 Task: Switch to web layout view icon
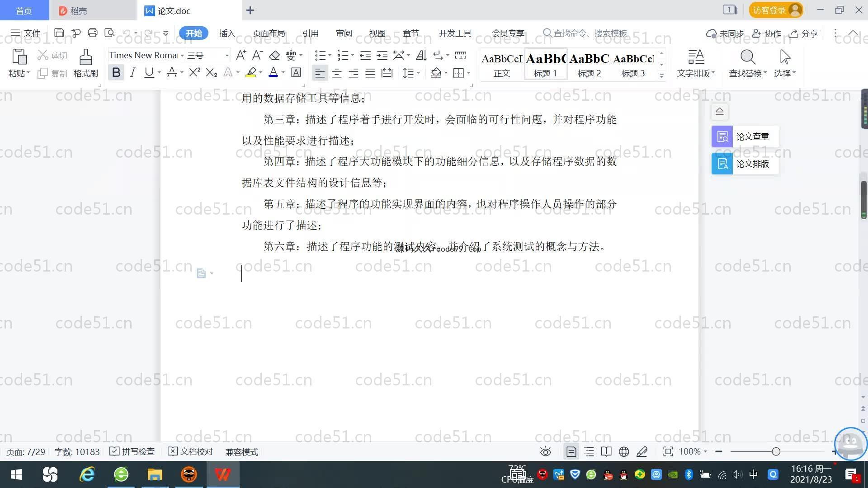(x=624, y=451)
